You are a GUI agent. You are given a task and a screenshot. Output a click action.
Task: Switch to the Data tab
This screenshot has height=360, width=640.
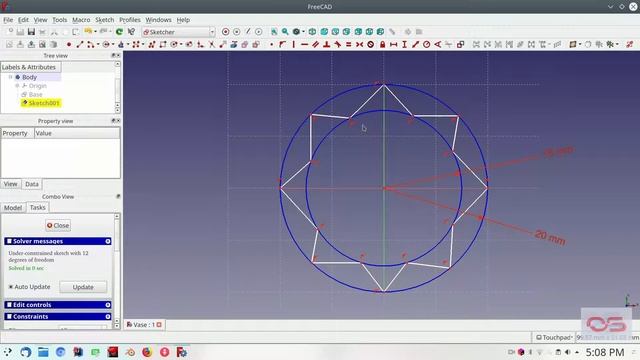pos(32,184)
